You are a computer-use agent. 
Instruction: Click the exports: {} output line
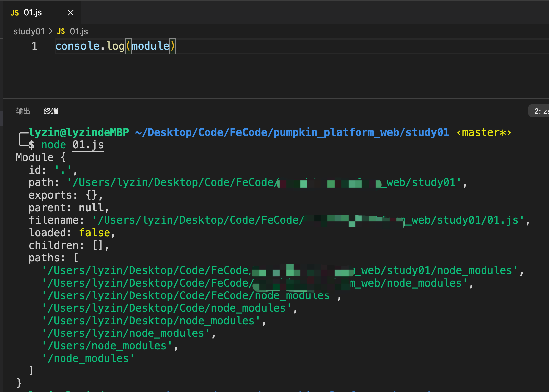[66, 195]
